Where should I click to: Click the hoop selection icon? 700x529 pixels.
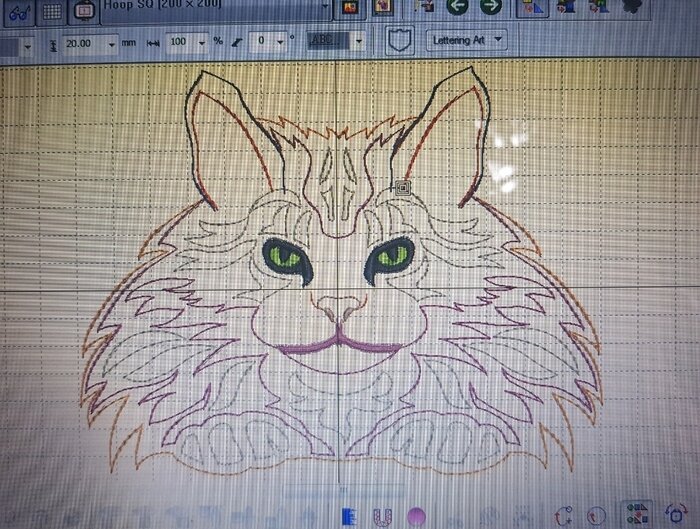pos(84,12)
